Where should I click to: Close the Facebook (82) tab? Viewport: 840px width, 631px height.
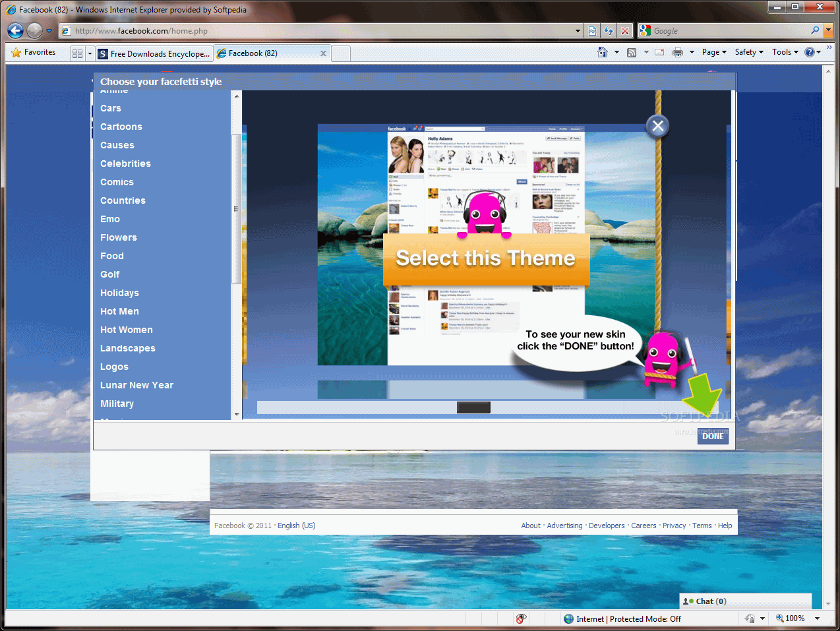click(x=323, y=53)
